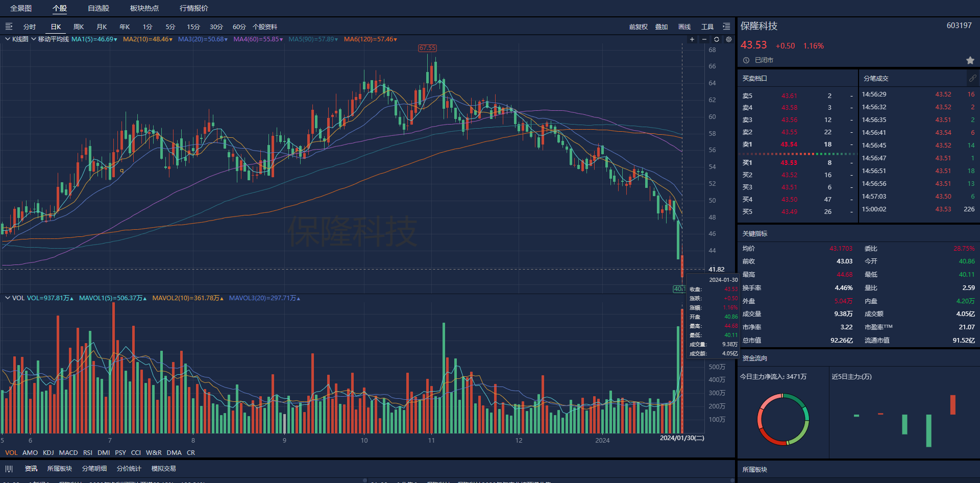
Task: Switch to 30分 minute chart
Action: (x=216, y=27)
